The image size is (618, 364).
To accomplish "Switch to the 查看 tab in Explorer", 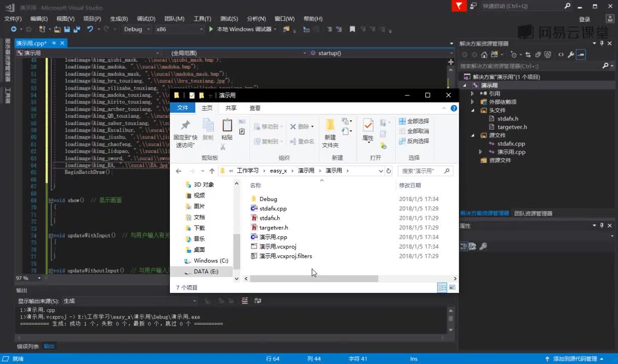I will coord(255,108).
